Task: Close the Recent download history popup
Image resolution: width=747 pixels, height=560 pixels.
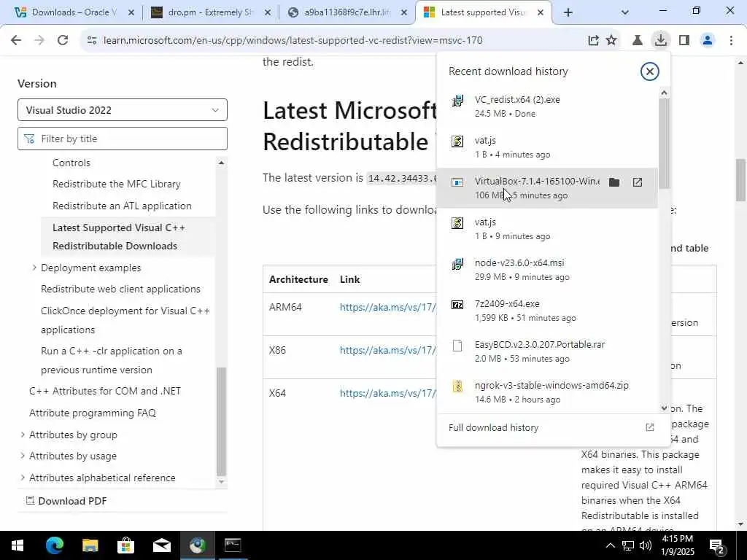Action: [650, 71]
